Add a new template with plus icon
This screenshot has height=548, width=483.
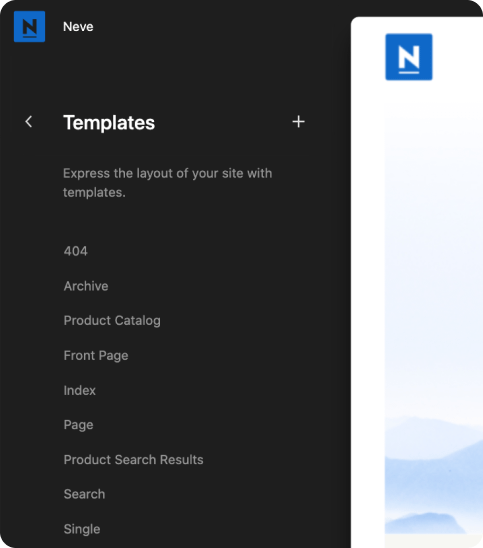(298, 122)
